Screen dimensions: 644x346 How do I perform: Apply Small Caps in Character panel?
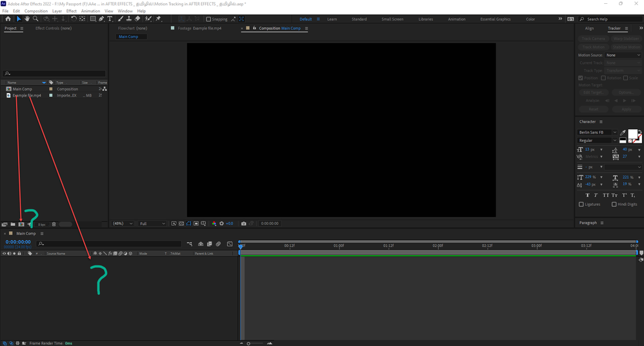pos(614,195)
